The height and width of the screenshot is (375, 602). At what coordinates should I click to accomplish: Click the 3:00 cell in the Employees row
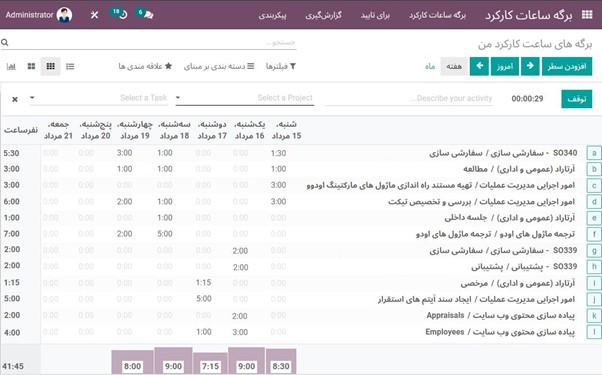click(240, 332)
